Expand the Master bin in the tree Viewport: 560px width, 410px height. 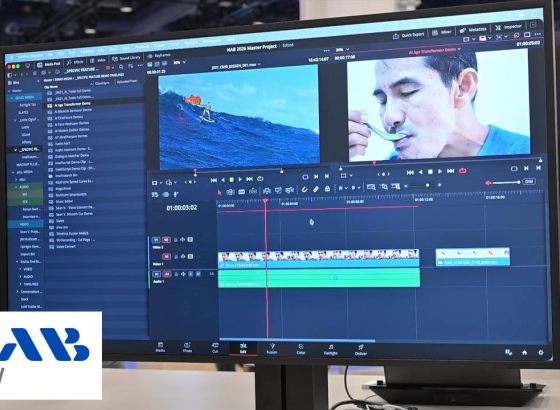[10, 91]
